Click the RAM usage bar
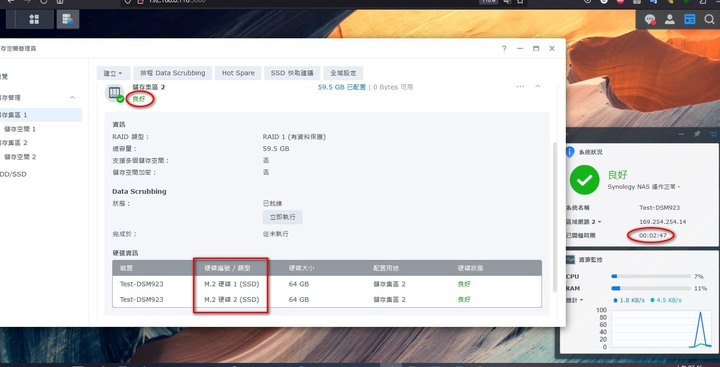The image size is (720, 367). 651,288
